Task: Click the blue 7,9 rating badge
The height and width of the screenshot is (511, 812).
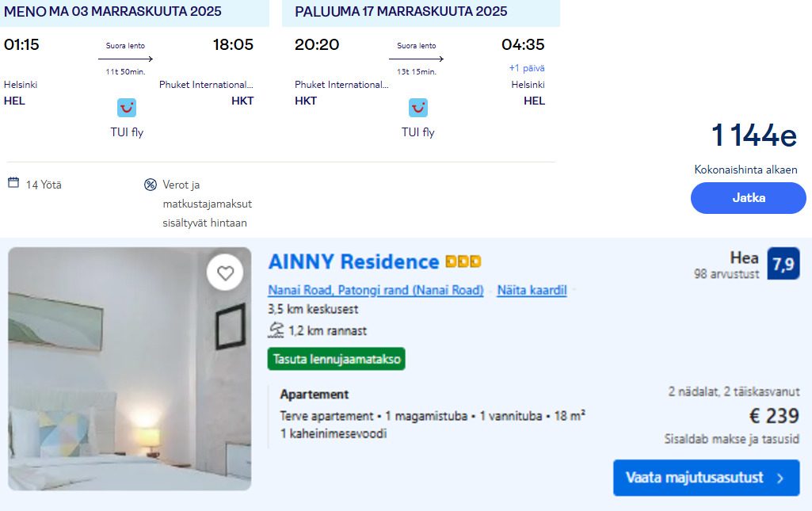Action: pyautogui.click(x=784, y=264)
